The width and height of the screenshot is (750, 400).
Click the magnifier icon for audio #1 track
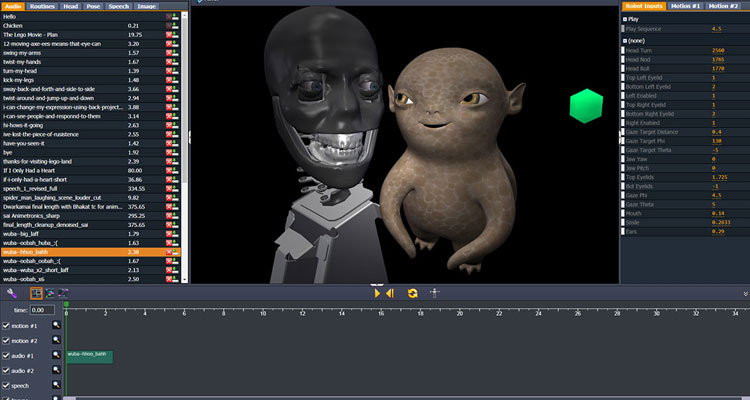[57, 355]
